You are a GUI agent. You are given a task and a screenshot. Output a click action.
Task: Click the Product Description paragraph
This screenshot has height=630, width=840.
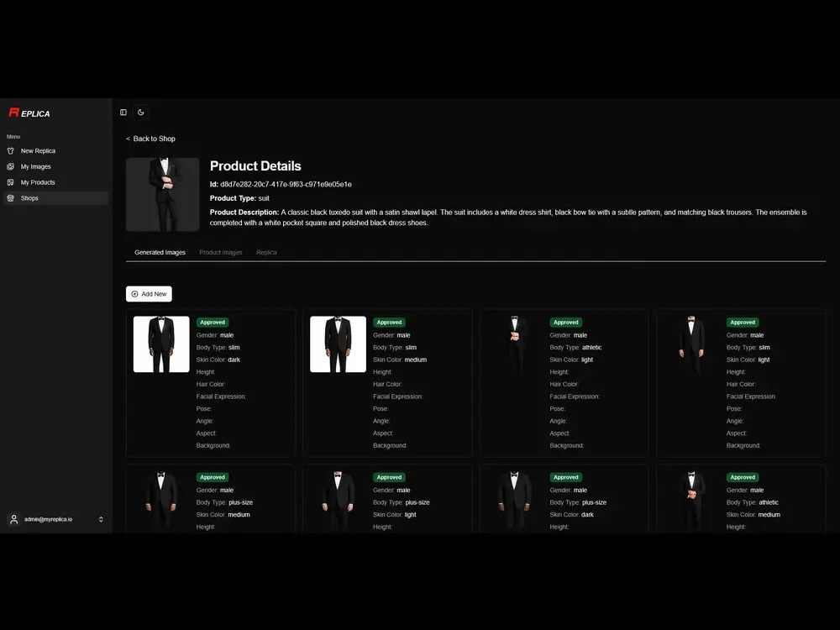508,218
